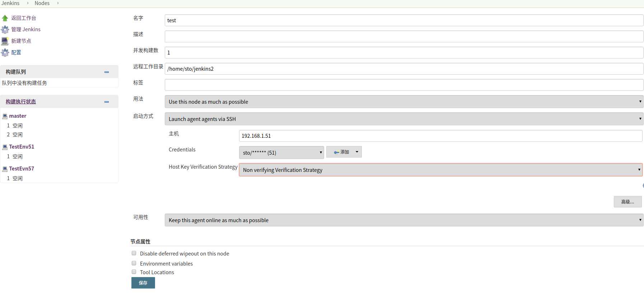The width and height of the screenshot is (644, 295).
Task: Go to Jenkins breadcrumb
Action: coord(10,3)
